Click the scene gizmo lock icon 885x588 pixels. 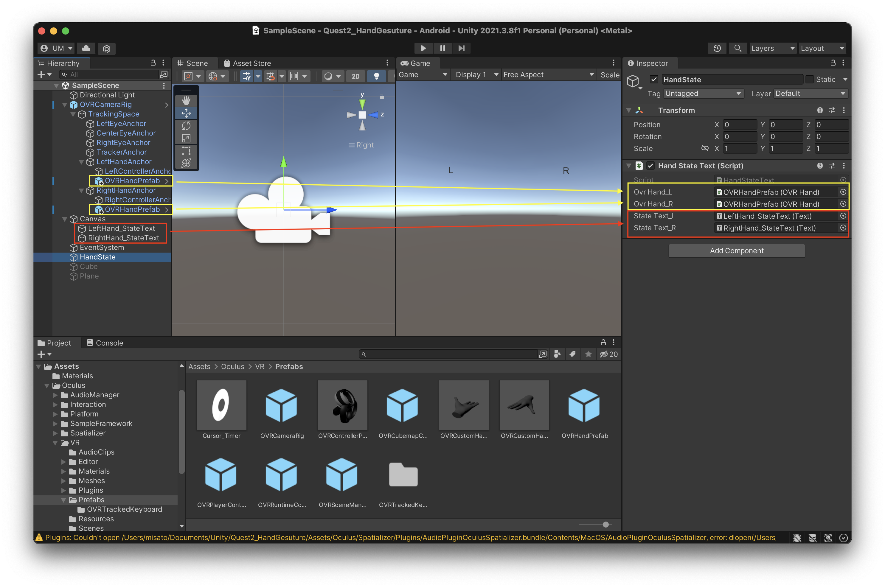click(x=381, y=97)
